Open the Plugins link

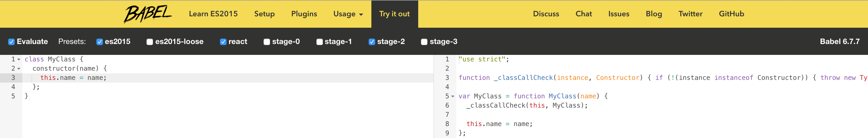[x=304, y=14]
